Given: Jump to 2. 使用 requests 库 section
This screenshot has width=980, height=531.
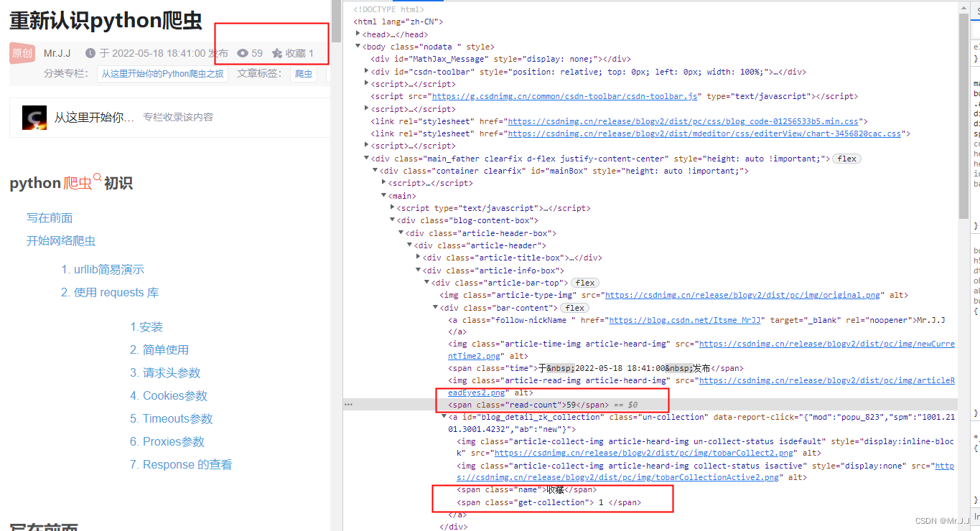Looking at the screenshot, I should pos(110,293).
